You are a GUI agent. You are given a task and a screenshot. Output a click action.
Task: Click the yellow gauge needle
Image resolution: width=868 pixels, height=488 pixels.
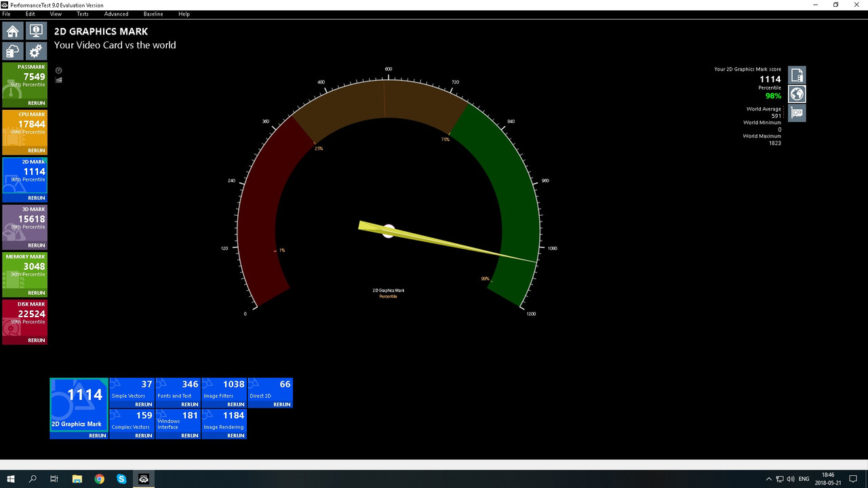448,243
